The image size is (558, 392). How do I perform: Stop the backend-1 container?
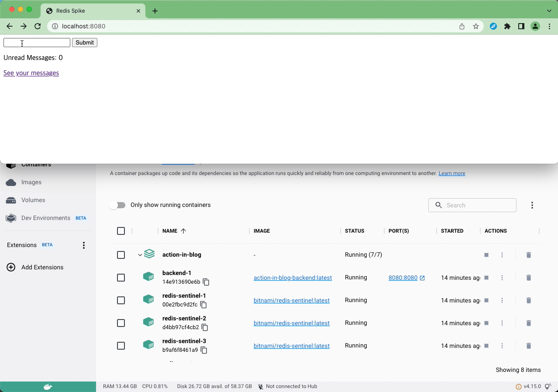pyautogui.click(x=486, y=278)
